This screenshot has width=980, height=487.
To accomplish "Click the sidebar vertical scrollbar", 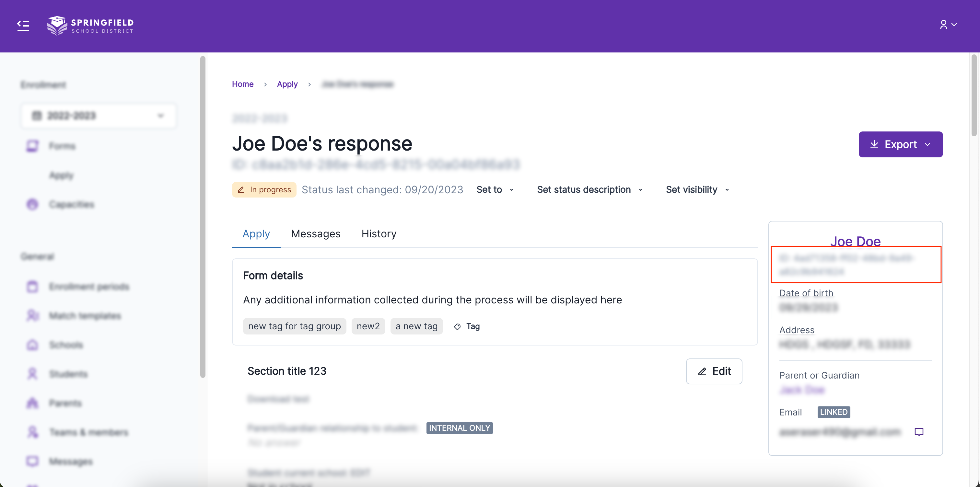I will (203, 217).
